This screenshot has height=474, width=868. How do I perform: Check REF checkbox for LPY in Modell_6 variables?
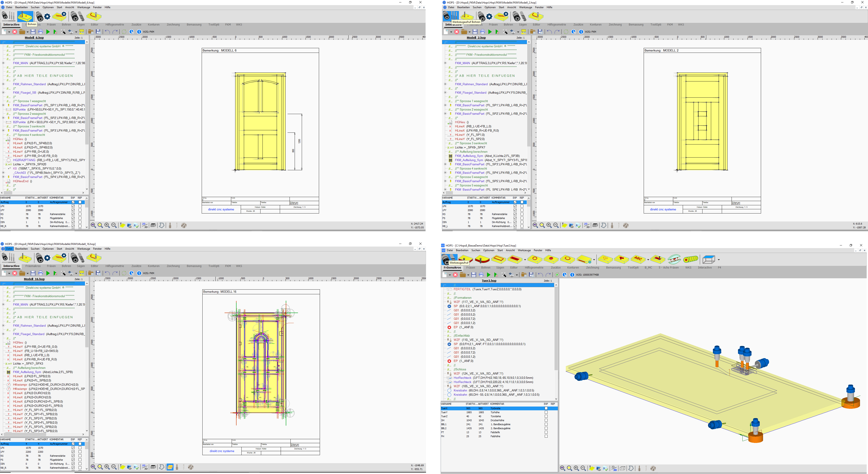(x=80, y=210)
